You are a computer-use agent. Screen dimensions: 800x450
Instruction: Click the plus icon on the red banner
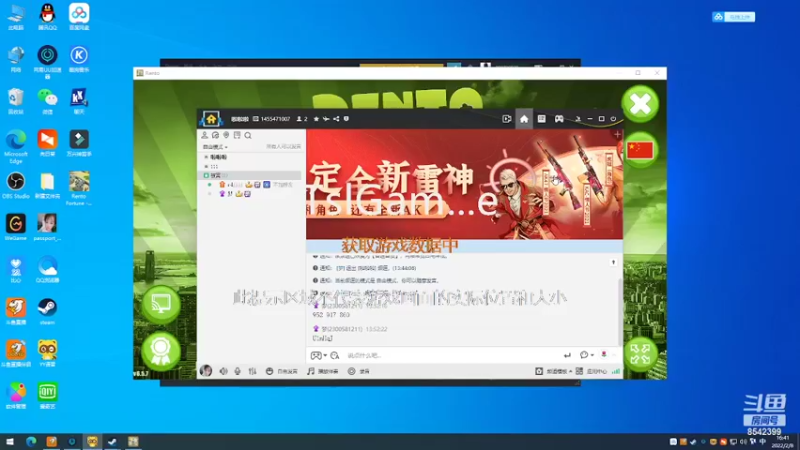tap(617, 135)
